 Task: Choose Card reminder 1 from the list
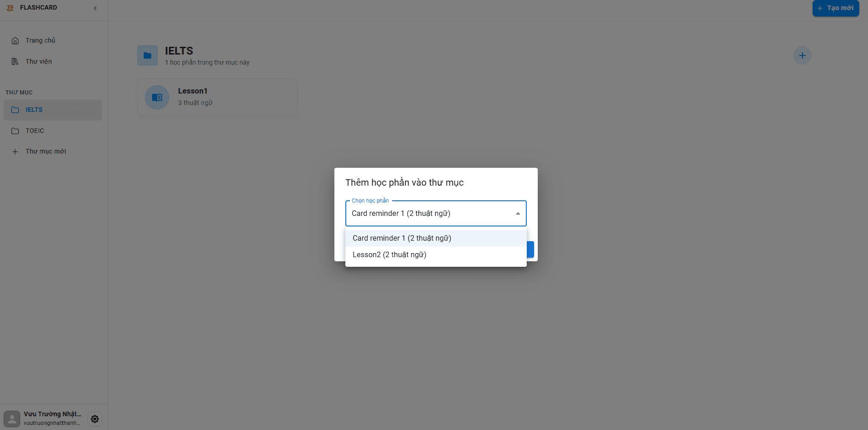point(402,238)
